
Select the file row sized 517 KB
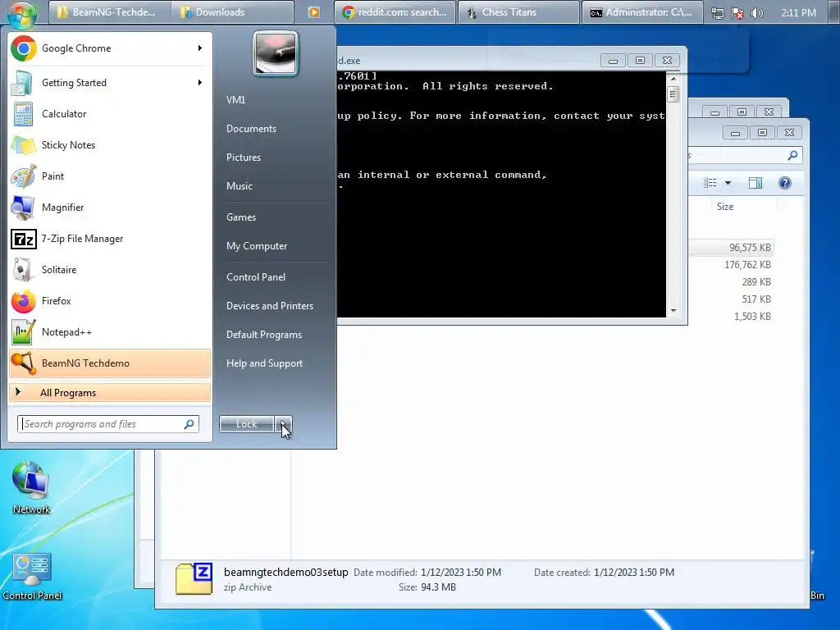(732, 299)
